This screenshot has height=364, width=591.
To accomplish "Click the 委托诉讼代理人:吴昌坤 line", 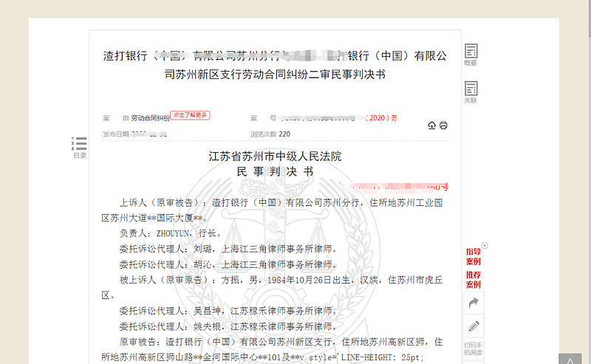I will coord(228,311).
